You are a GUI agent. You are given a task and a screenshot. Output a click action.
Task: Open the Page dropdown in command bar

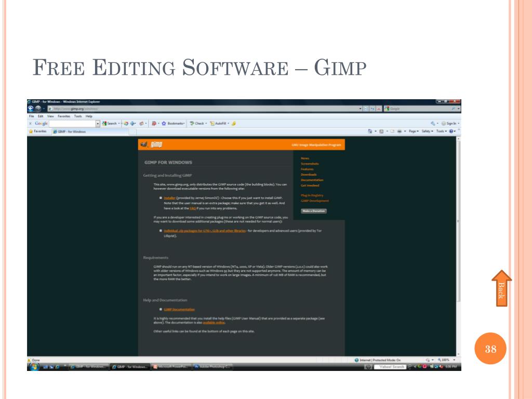click(414, 131)
